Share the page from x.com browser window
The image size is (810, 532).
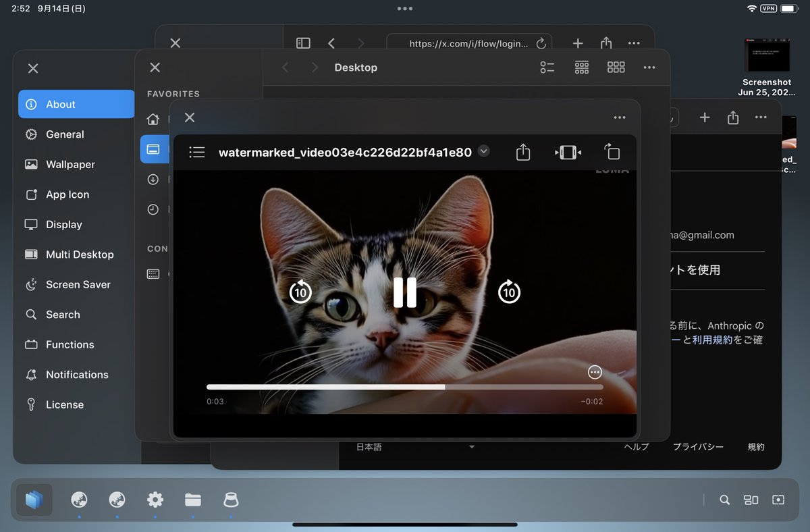(606, 43)
